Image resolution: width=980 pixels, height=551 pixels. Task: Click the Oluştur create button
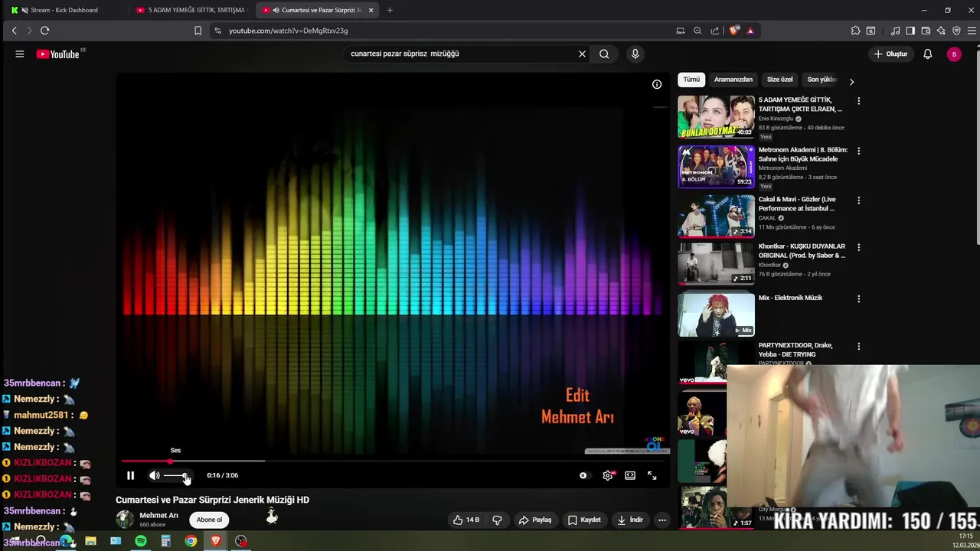point(891,54)
